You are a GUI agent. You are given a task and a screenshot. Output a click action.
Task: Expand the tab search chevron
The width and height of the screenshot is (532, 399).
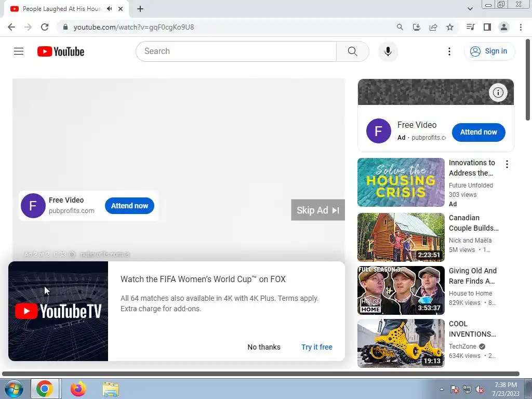point(470,9)
